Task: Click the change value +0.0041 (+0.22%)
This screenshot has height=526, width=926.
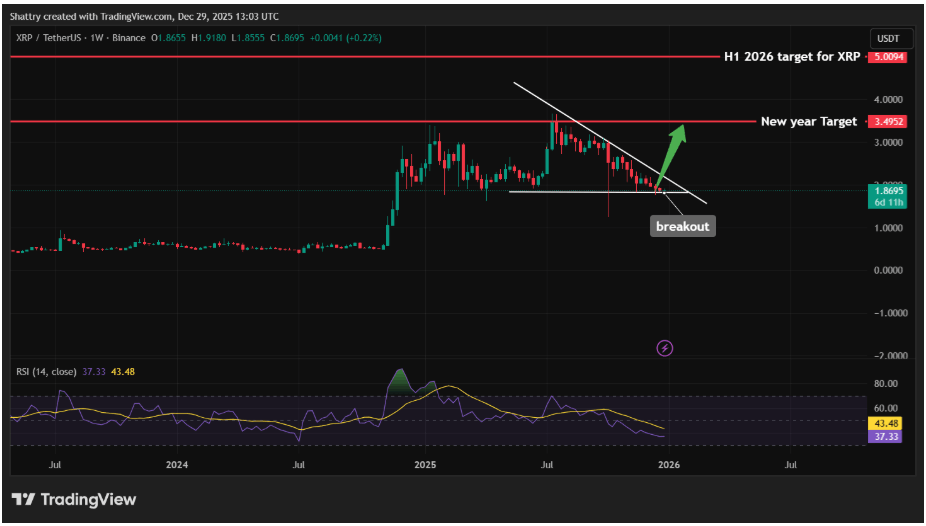Action: point(344,38)
